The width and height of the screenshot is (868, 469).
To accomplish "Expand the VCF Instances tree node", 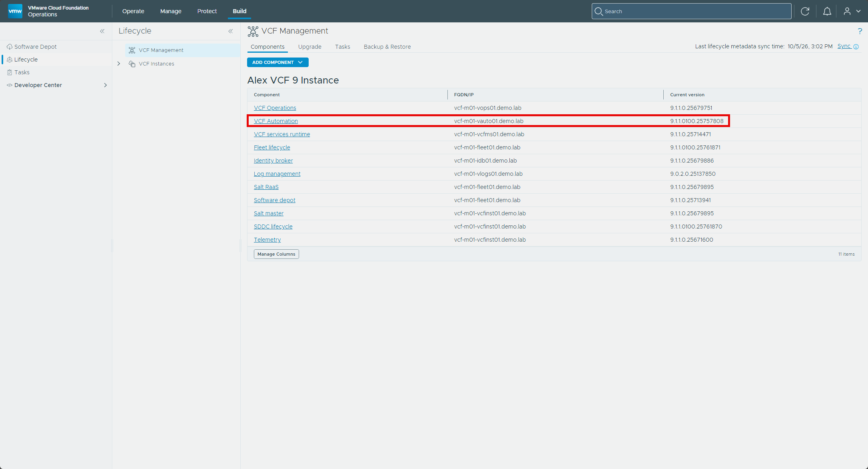I will pos(119,64).
